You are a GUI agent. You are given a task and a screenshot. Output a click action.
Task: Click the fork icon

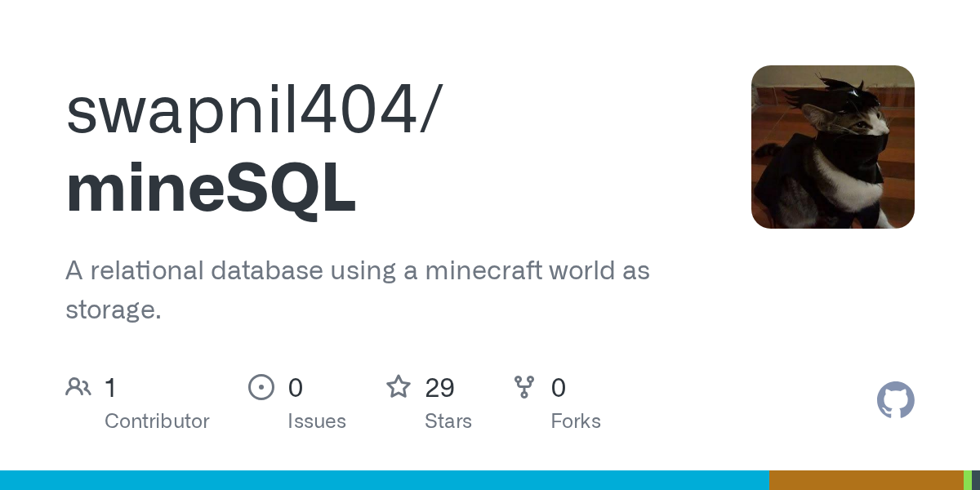(x=524, y=386)
